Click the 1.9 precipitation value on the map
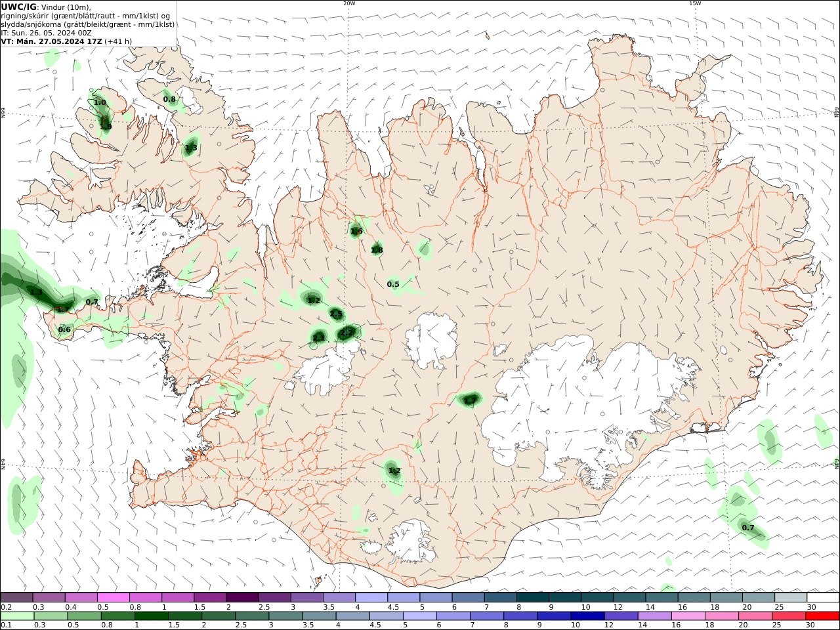Viewport: 840px width, 630px height. point(106,126)
